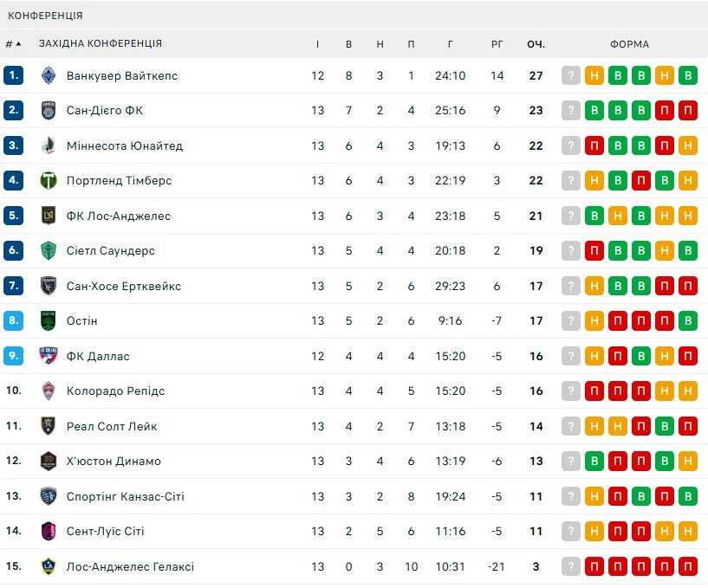Image resolution: width=708 pixels, height=588 pixels.
Task: Click the ФОРМА column header
Action: point(629,44)
